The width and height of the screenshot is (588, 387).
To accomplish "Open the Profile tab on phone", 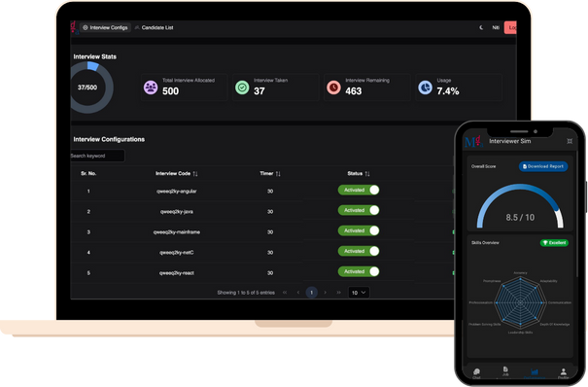I will [x=564, y=373].
